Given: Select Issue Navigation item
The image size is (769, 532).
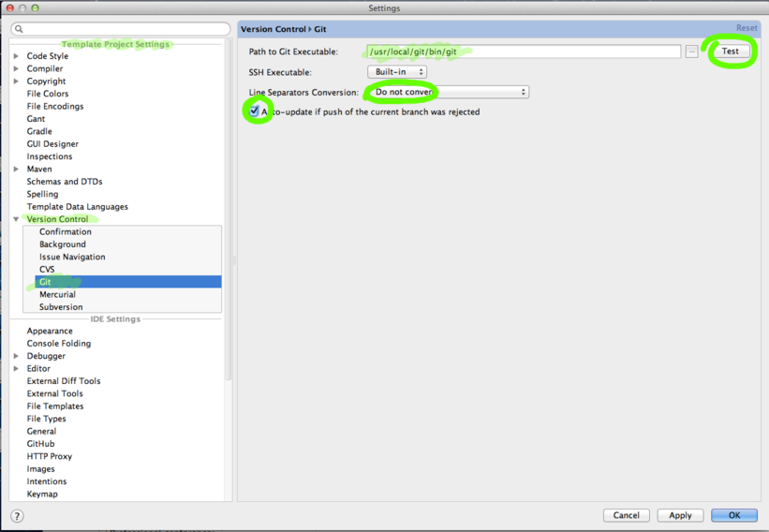Looking at the screenshot, I should click(72, 257).
